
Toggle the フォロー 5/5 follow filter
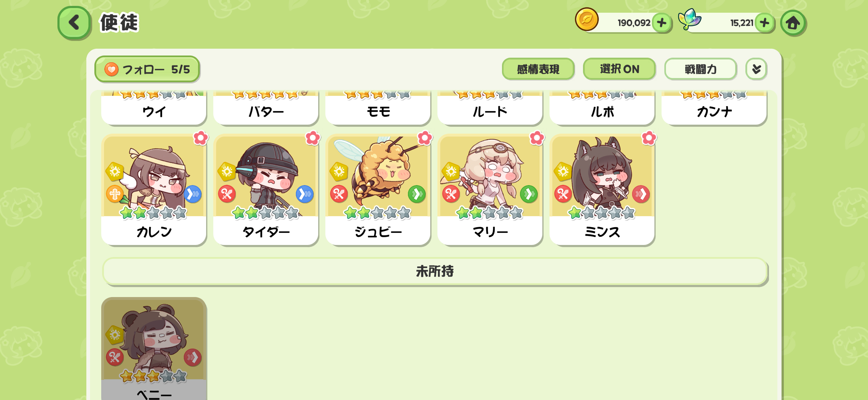[147, 69]
